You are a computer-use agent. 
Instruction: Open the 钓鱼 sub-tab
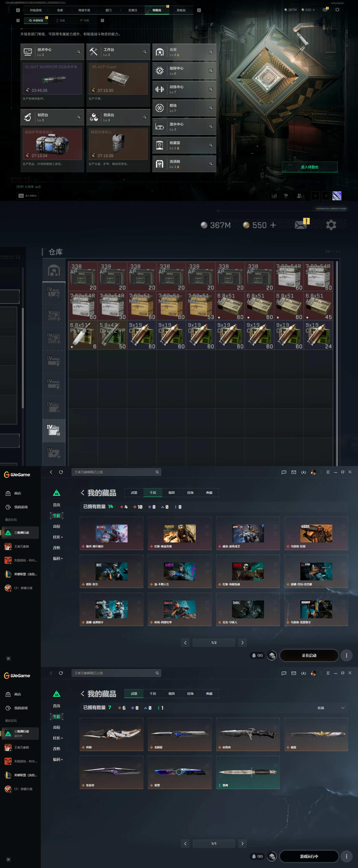(x=84, y=20)
